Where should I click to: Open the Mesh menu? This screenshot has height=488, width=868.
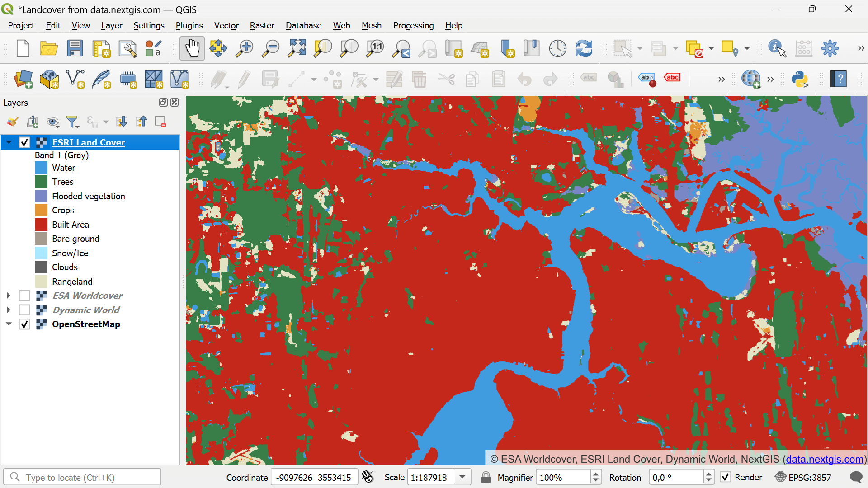point(371,26)
